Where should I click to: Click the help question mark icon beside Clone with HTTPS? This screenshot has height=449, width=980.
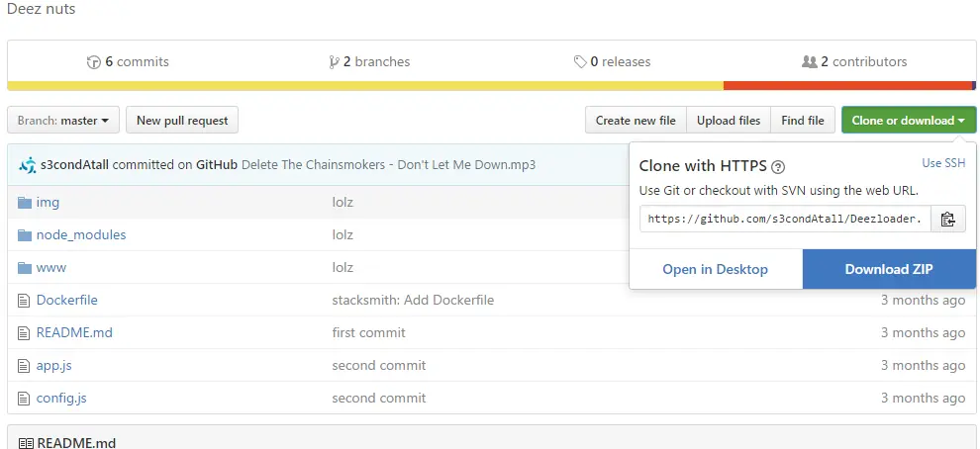pos(778,167)
